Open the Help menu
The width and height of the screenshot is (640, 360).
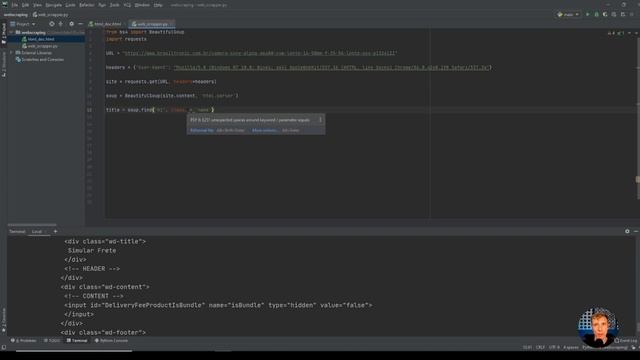(x=158, y=5)
